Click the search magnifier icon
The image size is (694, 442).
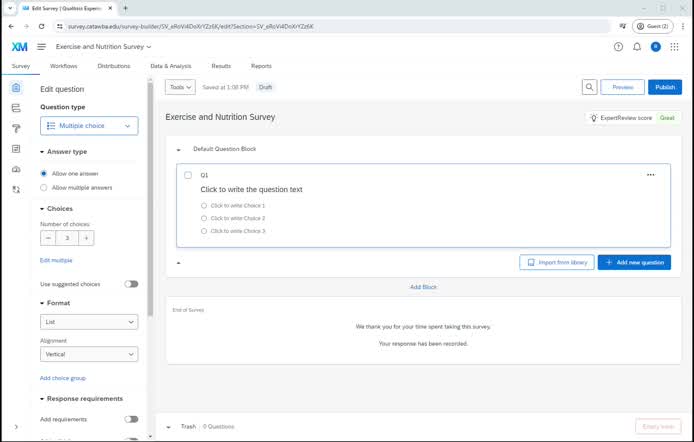point(589,87)
